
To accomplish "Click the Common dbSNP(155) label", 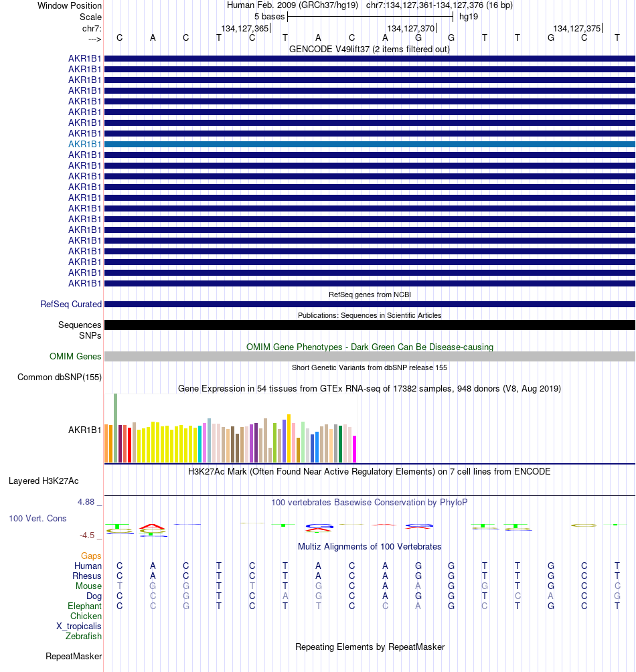I will coord(60,377).
